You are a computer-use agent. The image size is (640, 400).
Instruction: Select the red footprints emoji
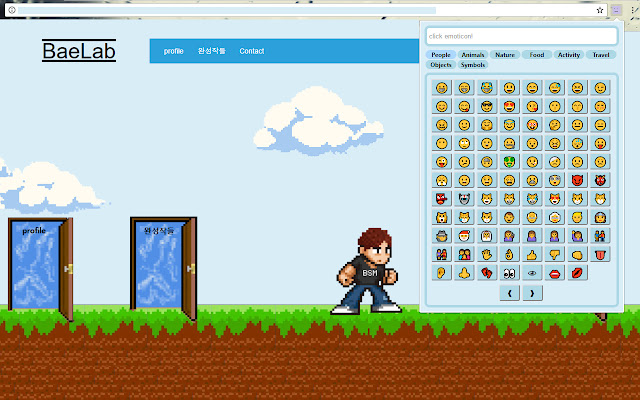click(487, 273)
